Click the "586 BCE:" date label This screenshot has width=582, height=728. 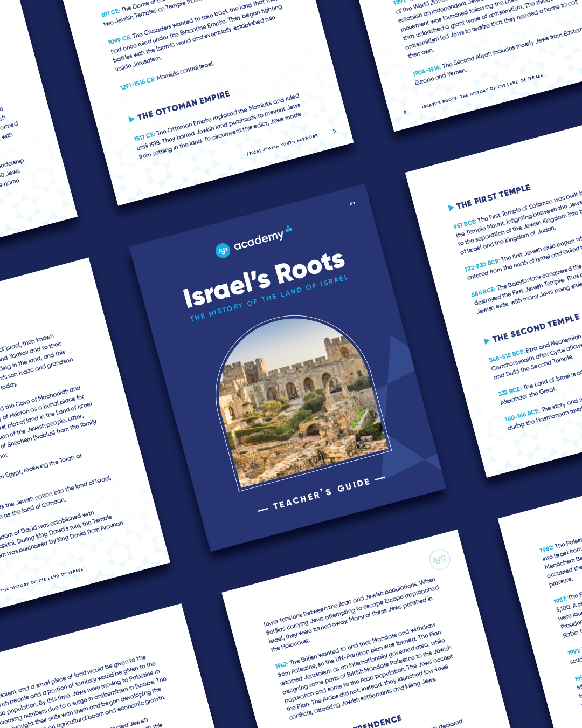pos(483,291)
